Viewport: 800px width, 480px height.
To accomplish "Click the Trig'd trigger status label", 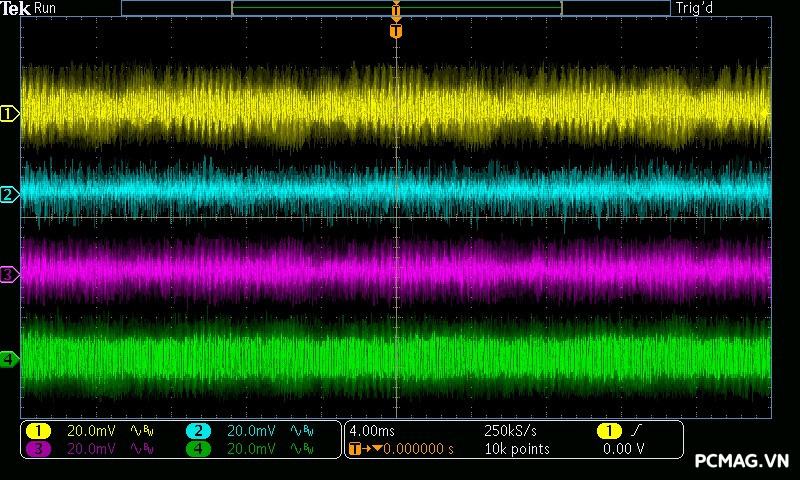I will coord(693,8).
